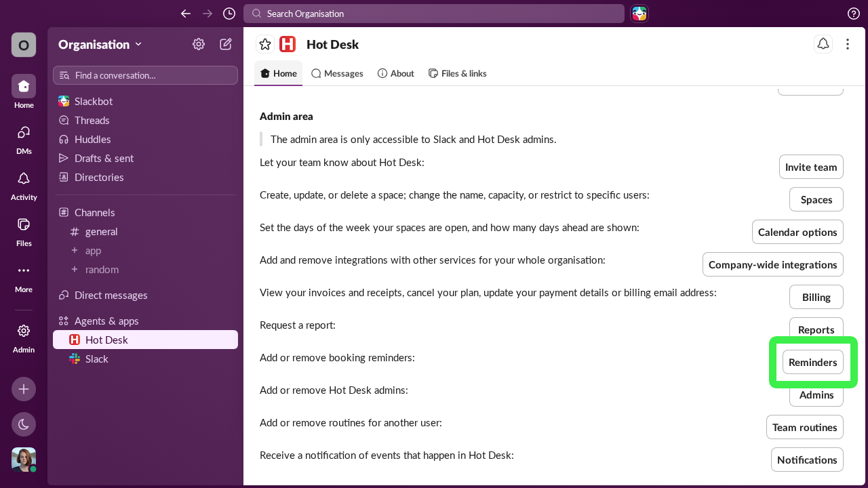Click the Find a conversation field
Image resolution: width=868 pixels, height=488 pixels.
145,75
